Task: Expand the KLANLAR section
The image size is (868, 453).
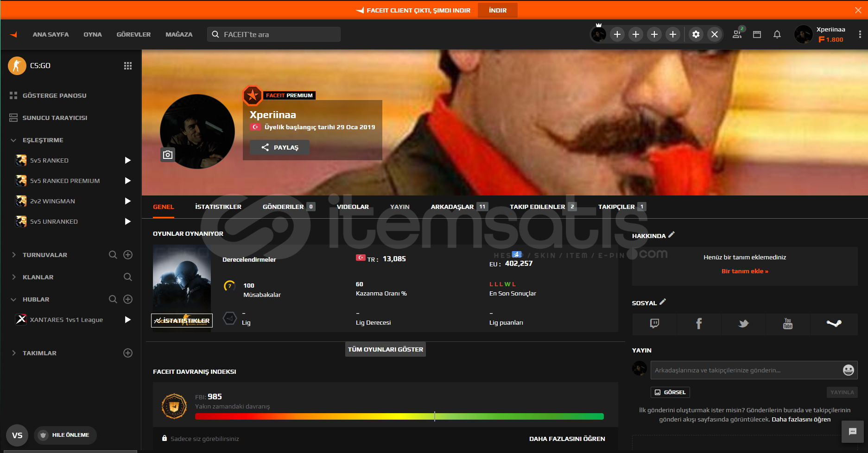Action: click(x=13, y=277)
